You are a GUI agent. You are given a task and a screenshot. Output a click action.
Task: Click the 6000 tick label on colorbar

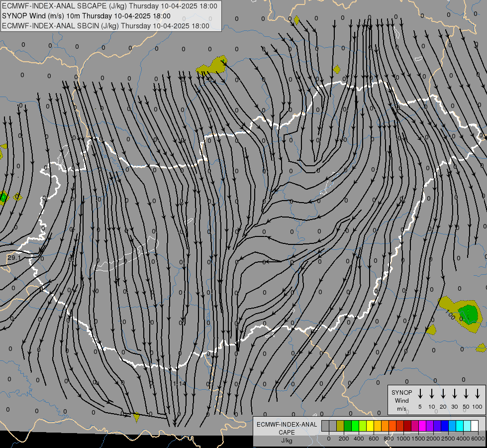[478, 439]
